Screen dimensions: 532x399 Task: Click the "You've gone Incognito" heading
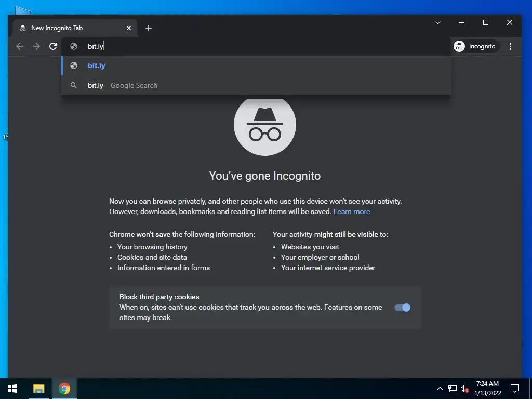(264, 176)
